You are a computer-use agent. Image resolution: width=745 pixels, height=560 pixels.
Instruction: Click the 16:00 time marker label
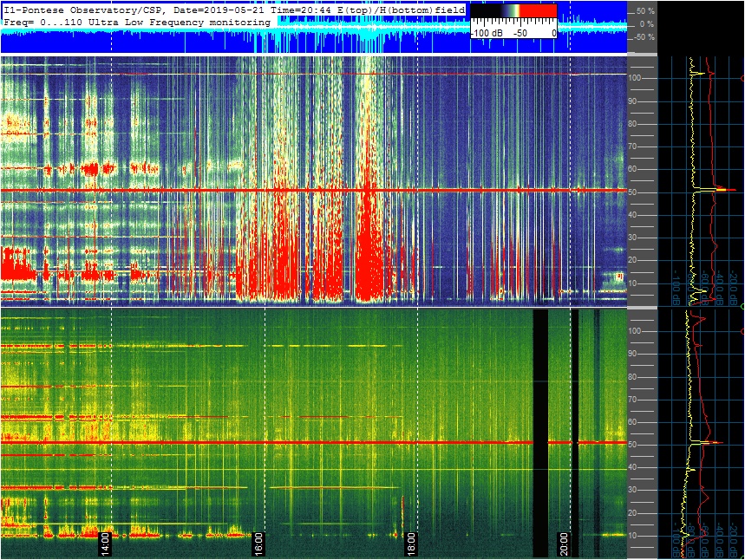point(258,544)
